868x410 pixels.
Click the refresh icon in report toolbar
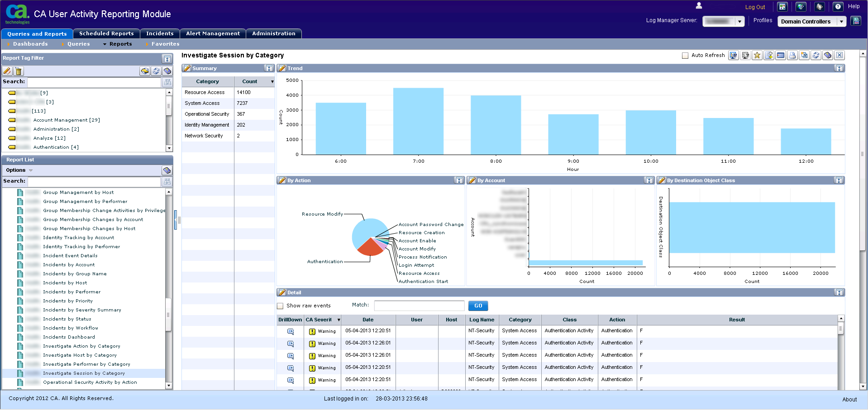816,56
